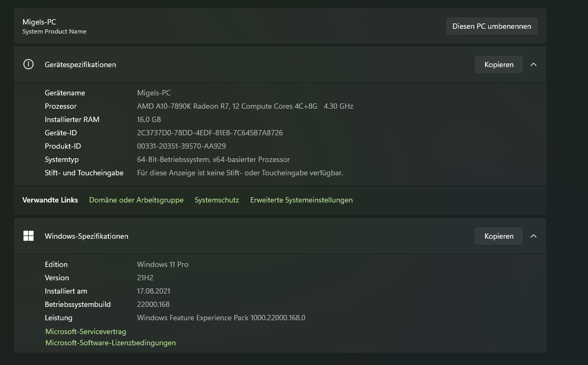Click the Gerätename label

(65, 93)
